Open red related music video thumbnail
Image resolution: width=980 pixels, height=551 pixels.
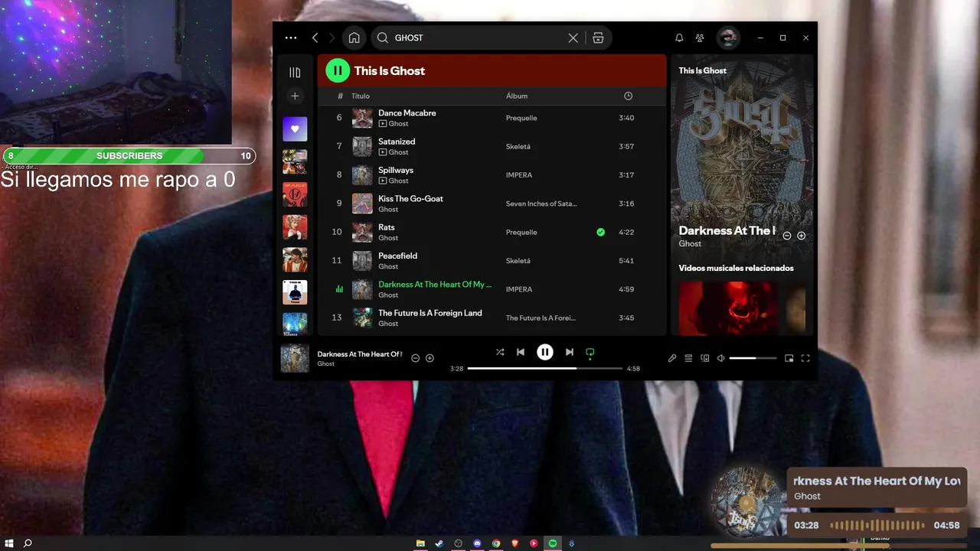click(x=728, y=308)
